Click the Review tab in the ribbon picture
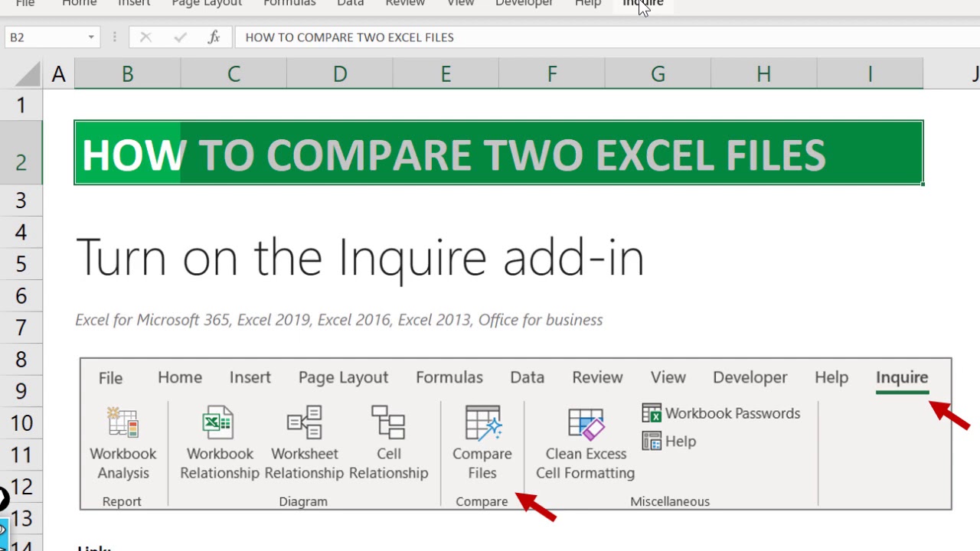Viewport: 980px width, 551px height. (597, 377)
